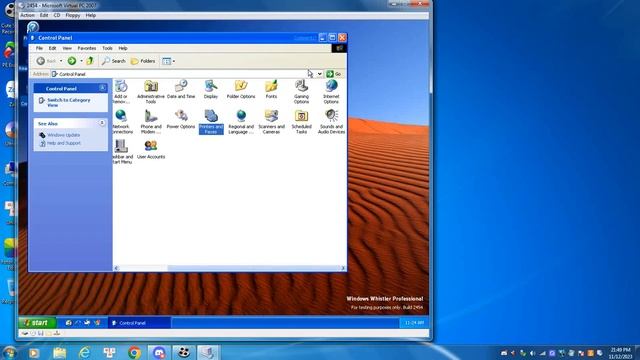Image resolution: width=640 pixels, height=360 pixels.
Task: Open Internet Options applet
Action: [331, 91]
